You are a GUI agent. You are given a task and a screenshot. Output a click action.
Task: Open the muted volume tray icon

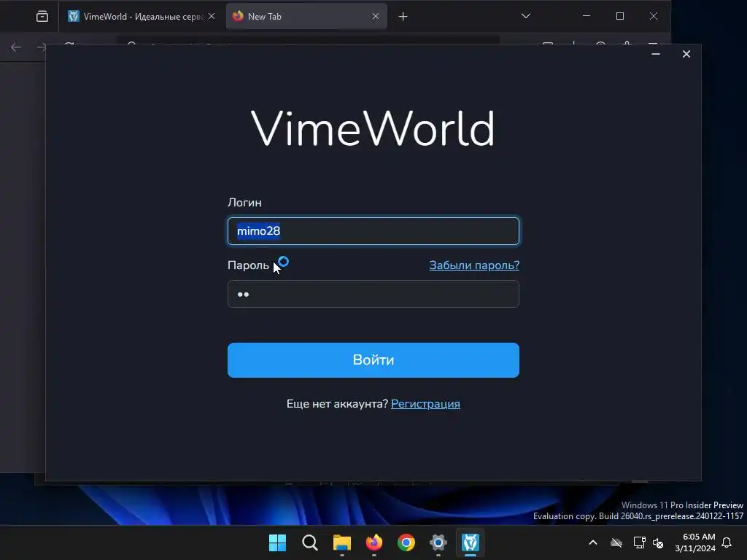(x=659, y=542)
